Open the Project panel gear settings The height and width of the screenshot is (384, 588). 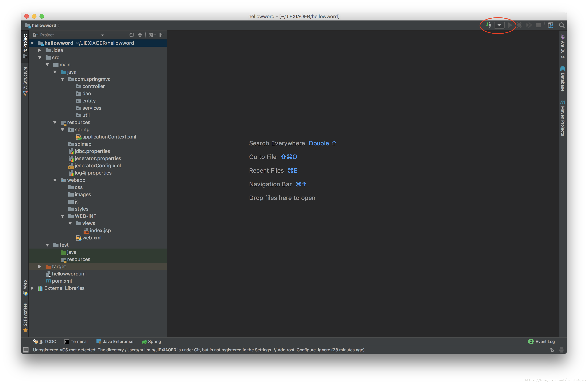pos(152,35)
